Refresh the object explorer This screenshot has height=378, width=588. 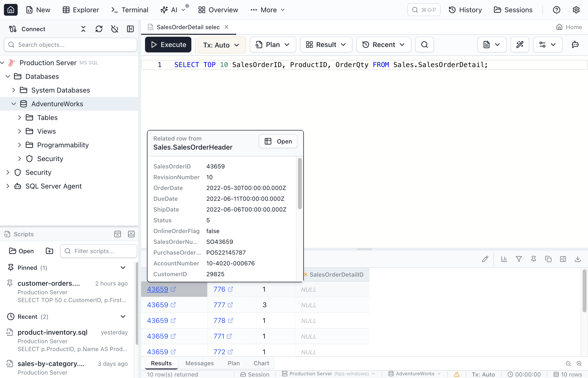pyautogui.click(x=99, y=29)
